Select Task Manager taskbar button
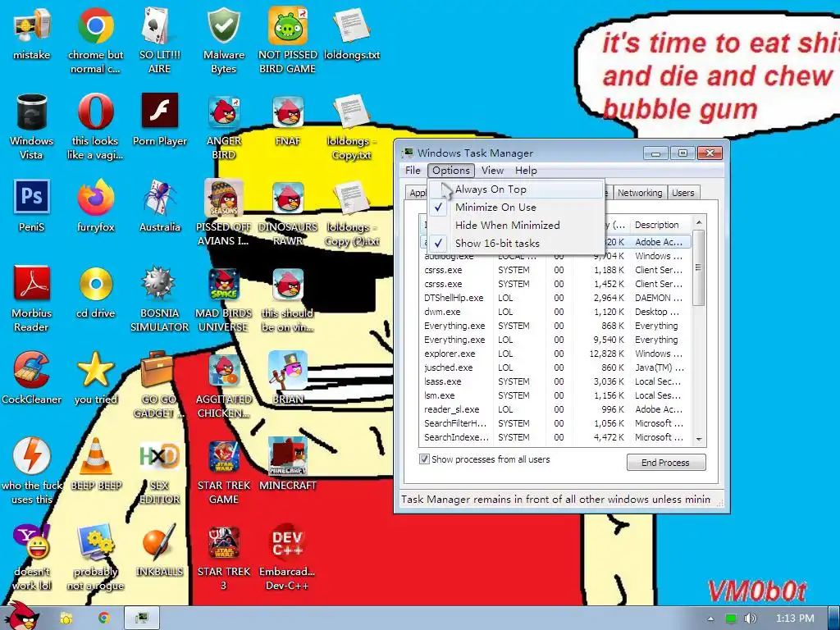The width and height of the screenshot is (840, 630). 142,619
